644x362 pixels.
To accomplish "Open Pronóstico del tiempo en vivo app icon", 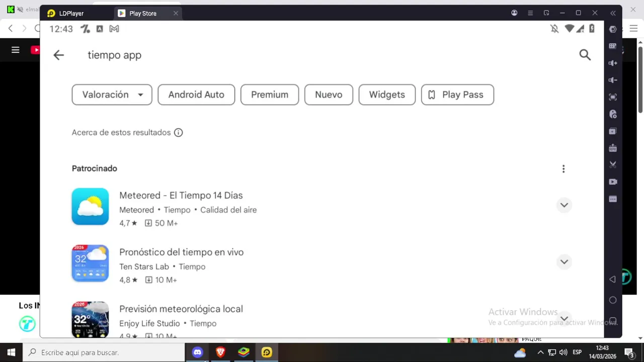I will [90, 263].
